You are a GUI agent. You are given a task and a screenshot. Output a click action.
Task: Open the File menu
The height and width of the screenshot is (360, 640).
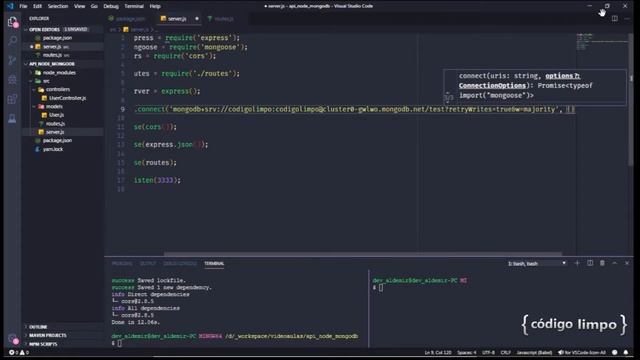[x=23, y=6]
